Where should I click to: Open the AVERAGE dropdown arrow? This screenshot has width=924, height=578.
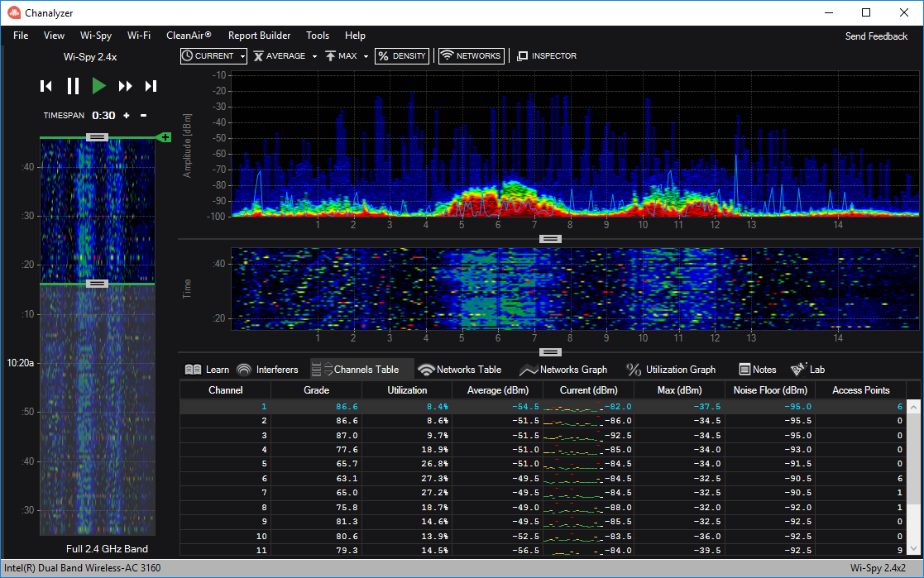314,56
